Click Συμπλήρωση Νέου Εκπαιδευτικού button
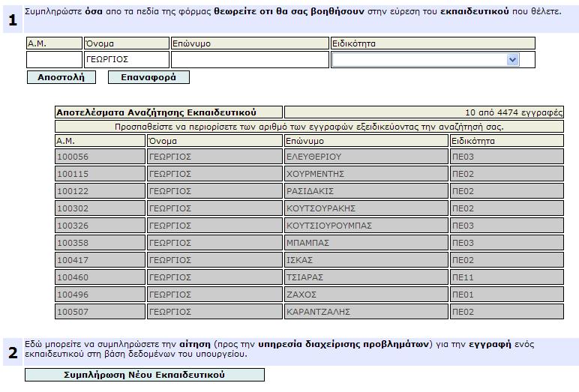This screenshot has width=579, height=392. tap(145, 375)
